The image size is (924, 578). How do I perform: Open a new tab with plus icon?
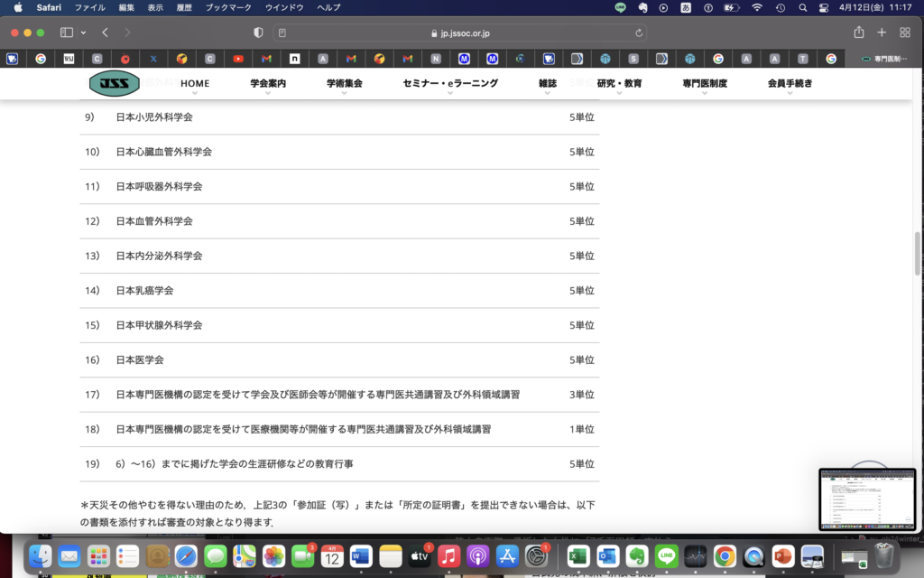882,33
